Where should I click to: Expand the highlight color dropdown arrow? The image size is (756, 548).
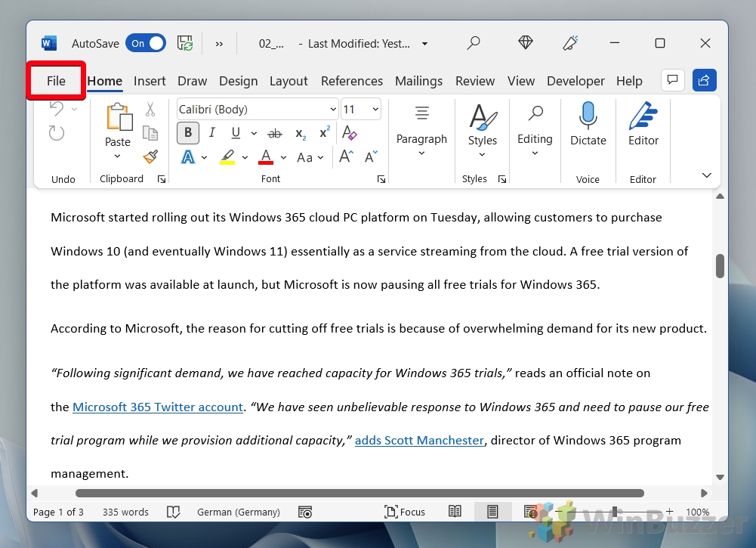pos(245,158)
